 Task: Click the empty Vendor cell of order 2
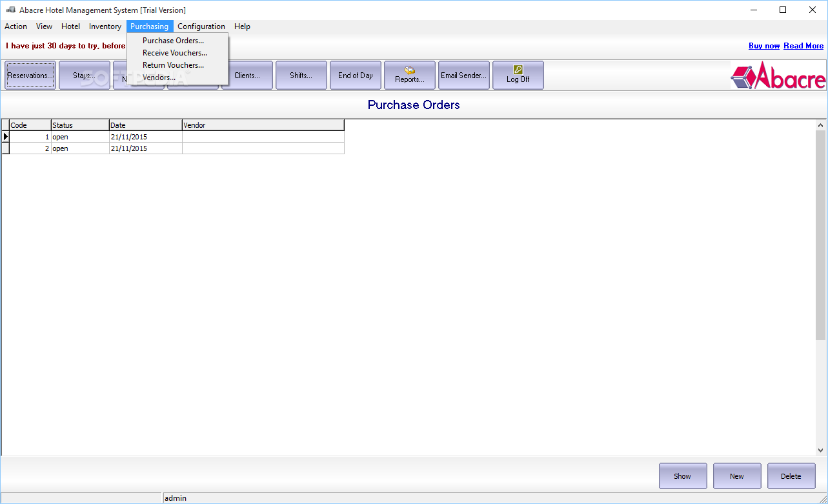point(263,148)
